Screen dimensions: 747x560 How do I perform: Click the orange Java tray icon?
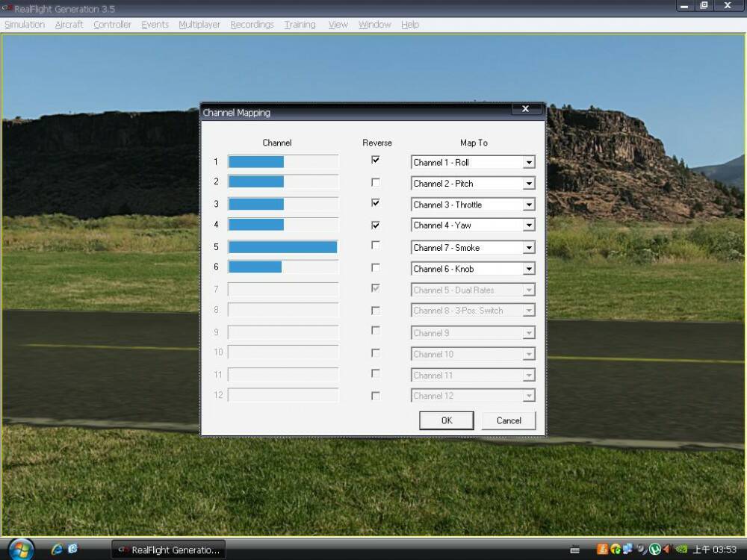coord(602,550)
